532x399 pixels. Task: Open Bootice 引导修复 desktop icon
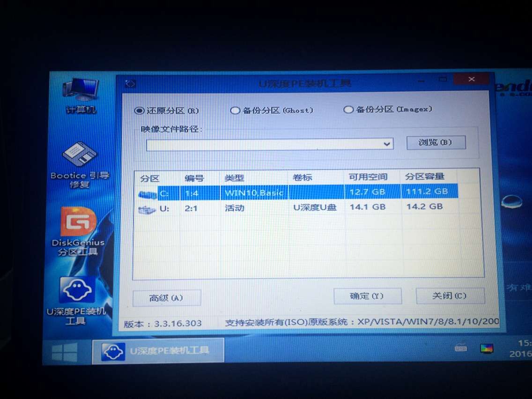(x=80, y=165)
